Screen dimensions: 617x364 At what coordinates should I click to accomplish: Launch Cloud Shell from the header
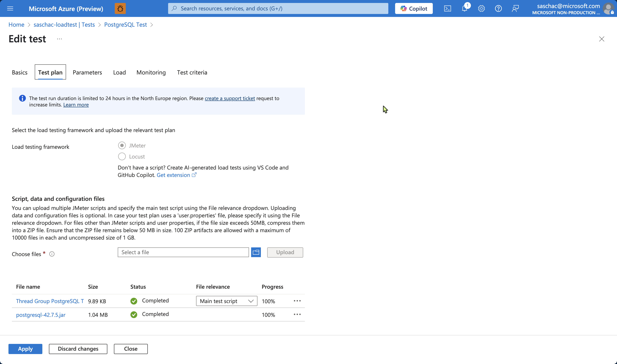click(447, 9)
